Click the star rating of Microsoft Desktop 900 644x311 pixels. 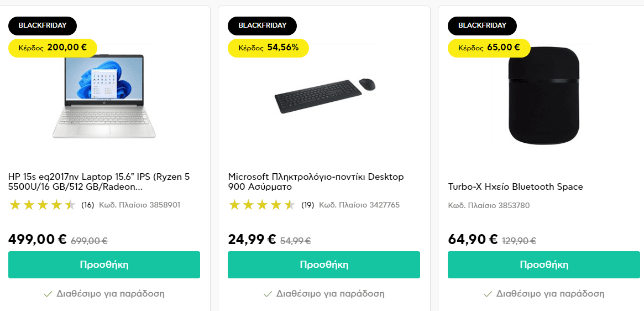click(262, 205)
